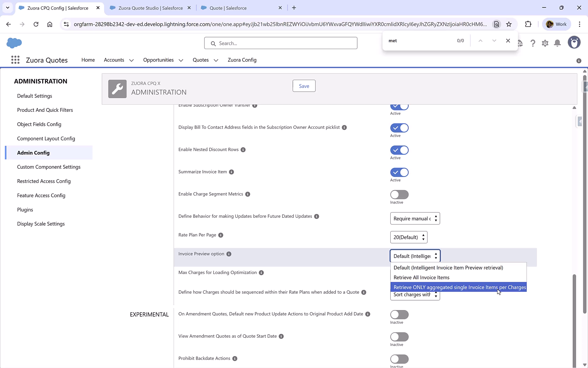This screenshot has height=368, width=588.
Task: Enable the Charge Segment Metrics toggle
Action: click(x=399, y=195)
